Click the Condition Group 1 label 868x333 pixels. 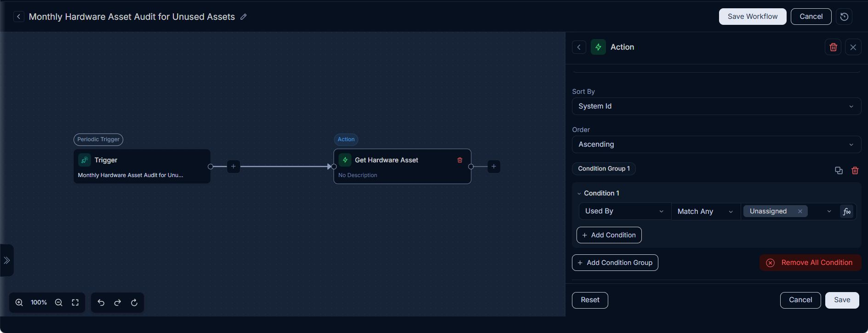coord(604,169)
